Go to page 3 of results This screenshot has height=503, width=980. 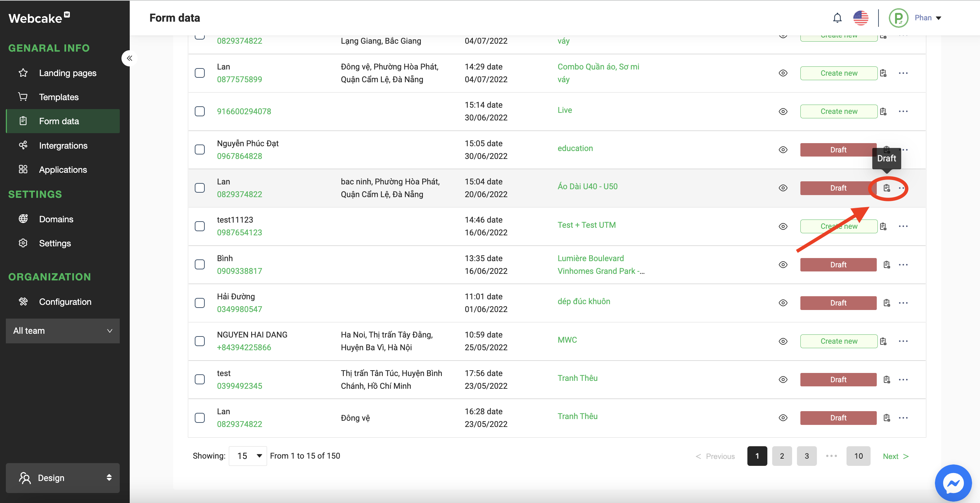pyautogui.click(x=807, y=456)
